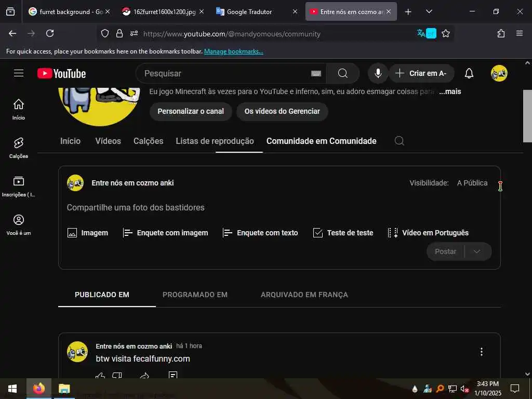The height and width of the screenshot is (399, 532).
Task: Open the Manage bookmarks link
Action: [233, 51]
